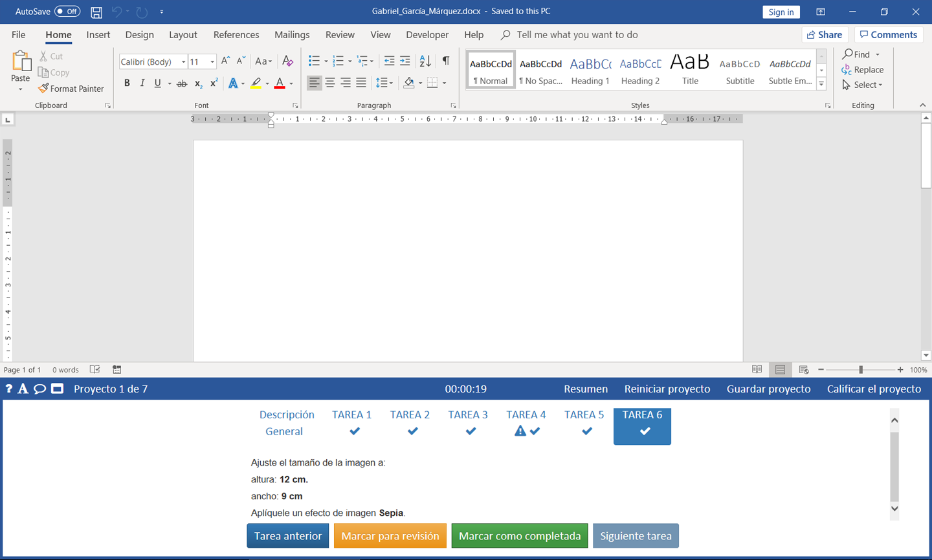This screenshot has width=932, height=560.
Task: Click the Tell me search field
Action: tap(577, 35)
